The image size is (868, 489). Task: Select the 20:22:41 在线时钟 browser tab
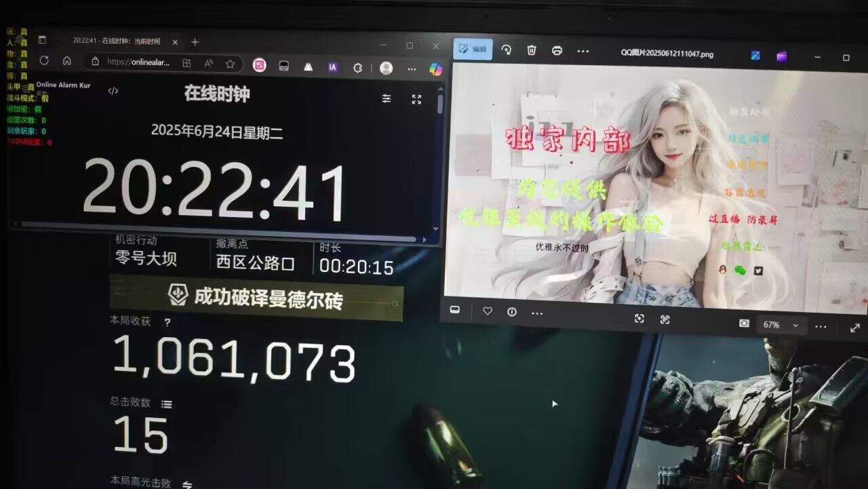pos(117,41)
